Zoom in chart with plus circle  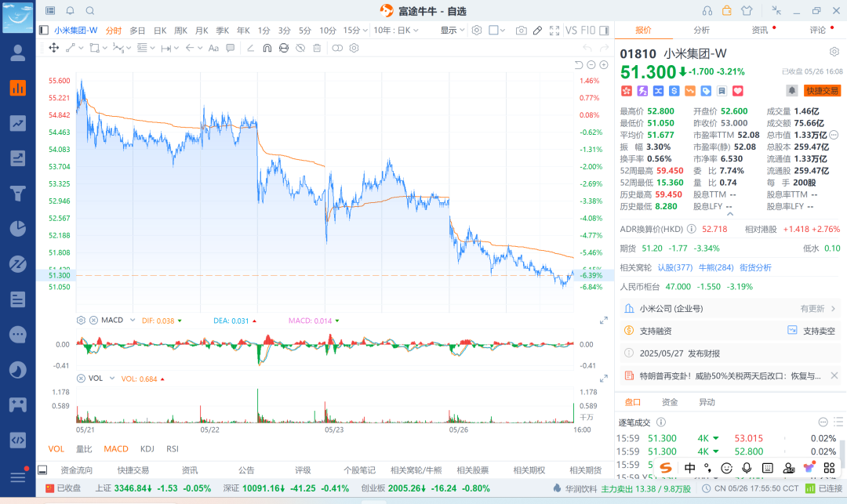pyautogui.click(x=604, y=65)
